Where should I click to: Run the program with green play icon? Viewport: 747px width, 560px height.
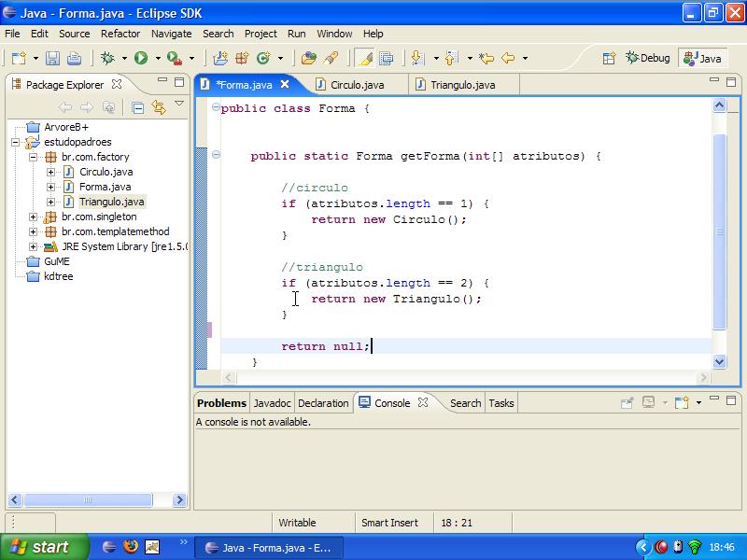point(141,58)
